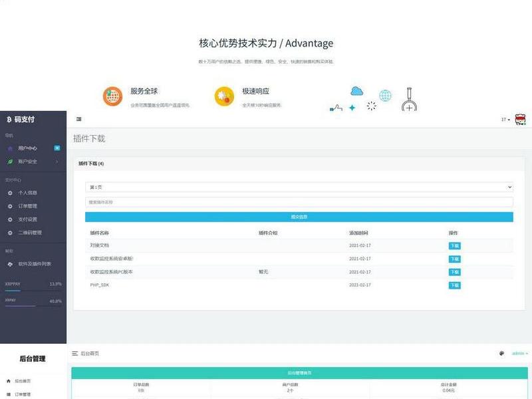Click the 极速响应 heading
Image resolution: width=532 pixels, height=399 pixels.
tap(255, 91)
